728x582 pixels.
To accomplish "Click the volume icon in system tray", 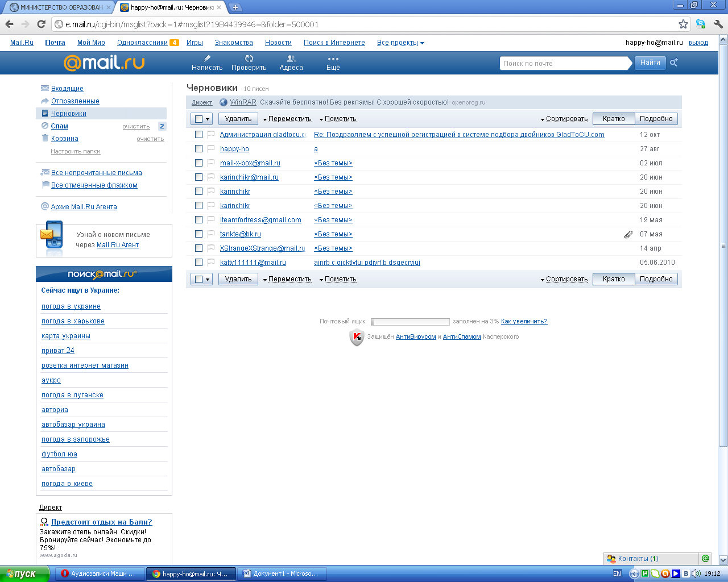I will click(696, 573).
